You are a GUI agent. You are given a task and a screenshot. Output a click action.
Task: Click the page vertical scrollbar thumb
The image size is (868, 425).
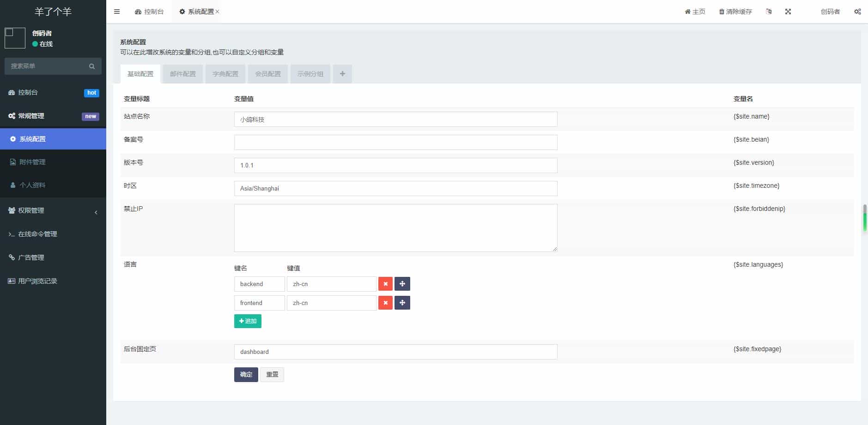(865, 218)
